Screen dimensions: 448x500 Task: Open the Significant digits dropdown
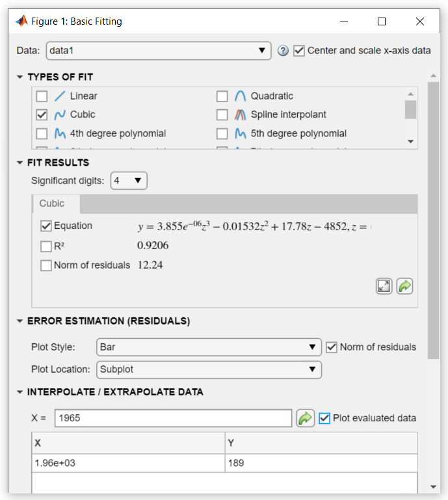[x=129, y=180]
